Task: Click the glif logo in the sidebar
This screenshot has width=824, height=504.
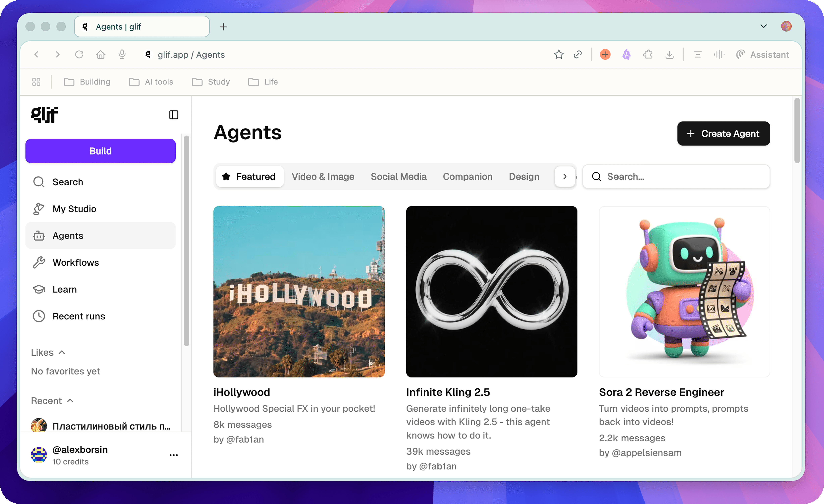Action: click(44, 115)
